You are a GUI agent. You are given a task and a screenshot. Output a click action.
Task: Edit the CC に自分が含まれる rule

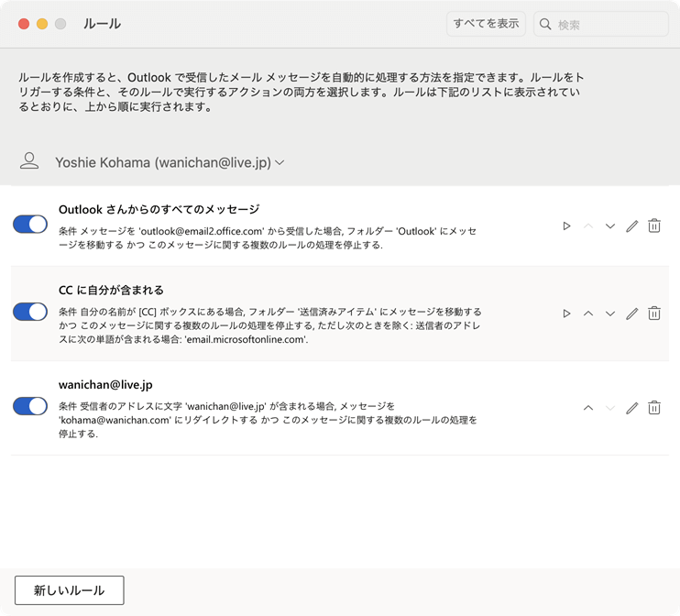tap(631, 313)
